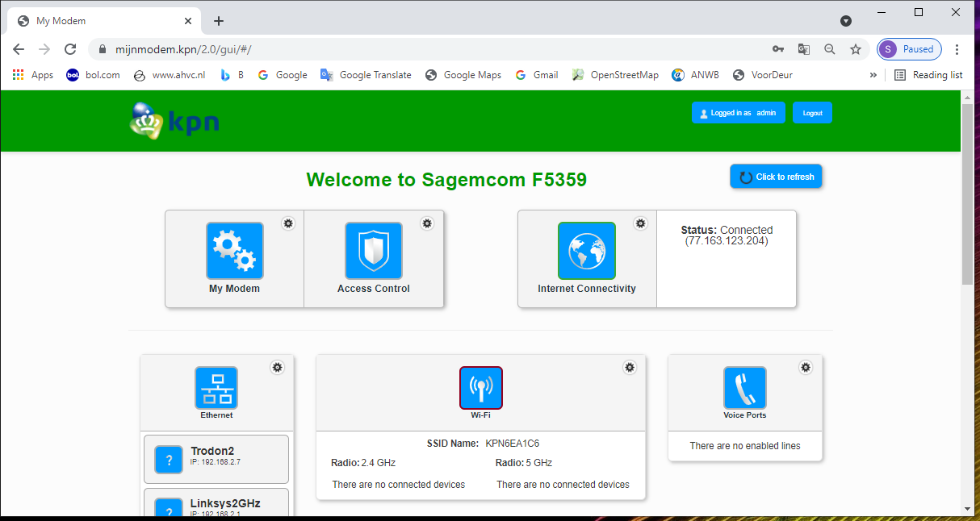The height and width of the screenshot is (521, 980).
Task: Click the There are no enabled lines text
Action: click(745, 445)
